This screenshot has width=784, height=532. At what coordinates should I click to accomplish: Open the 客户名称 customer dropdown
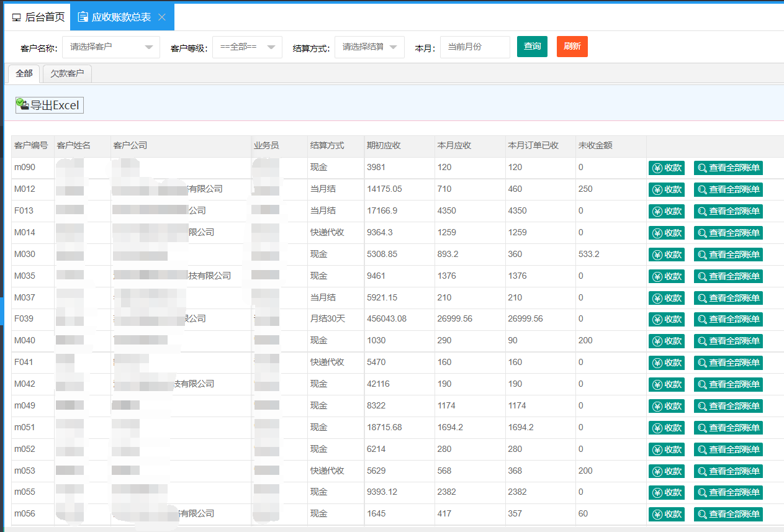coord(111,47)
